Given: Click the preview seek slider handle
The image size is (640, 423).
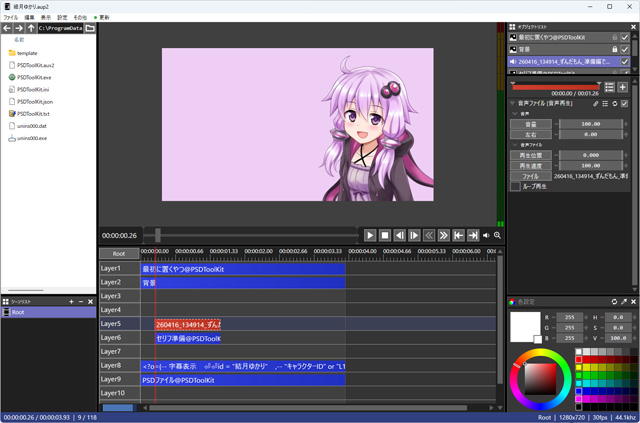Looking at the screenshot, I should coord(158,235).
